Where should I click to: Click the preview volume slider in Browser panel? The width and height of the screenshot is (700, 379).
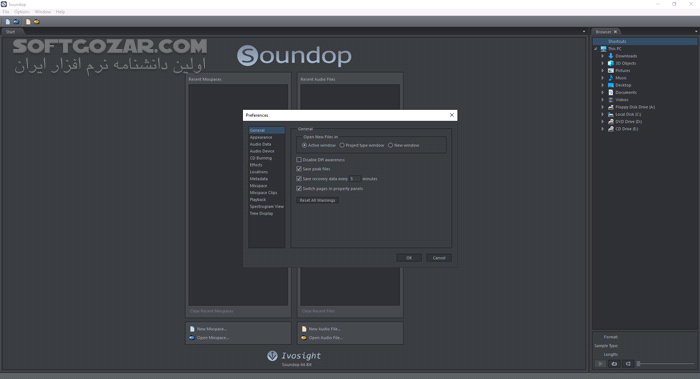(x=665, y=364)
